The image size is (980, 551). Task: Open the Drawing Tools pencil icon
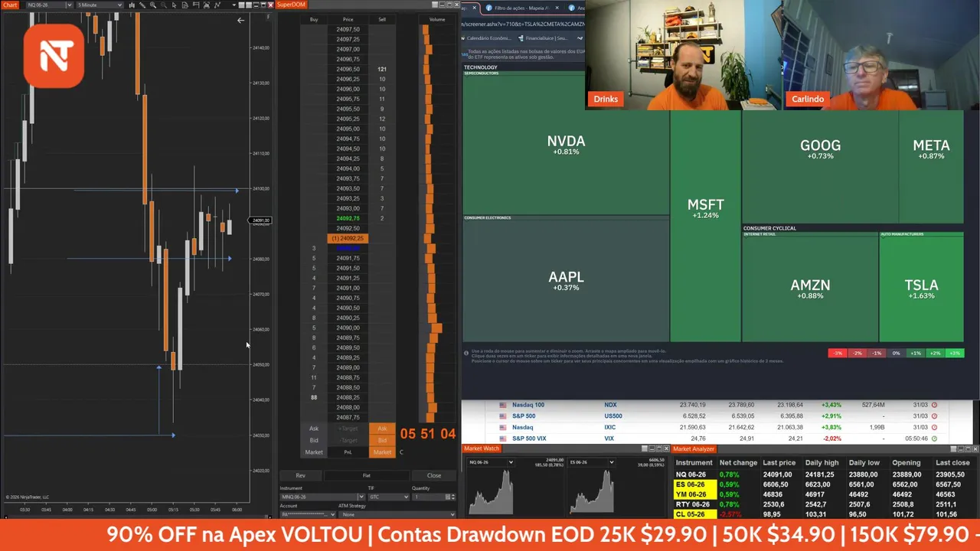(x=142, y=5)
